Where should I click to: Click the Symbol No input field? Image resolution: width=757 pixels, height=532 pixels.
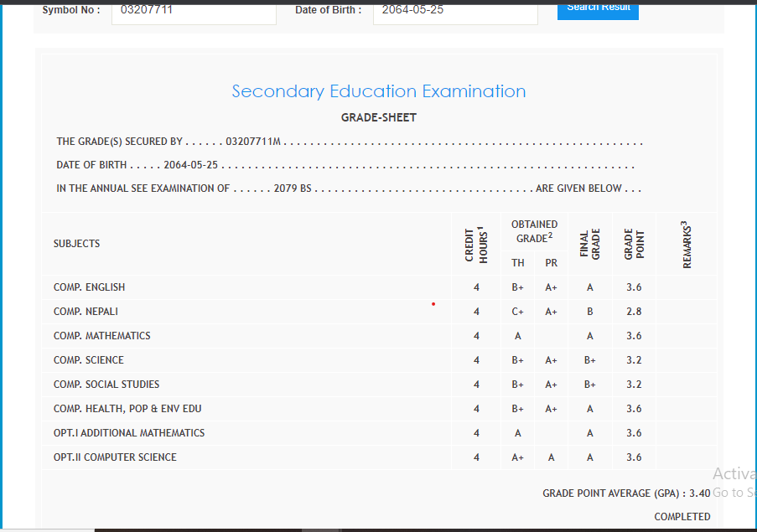pyautogui.click(x=193, y=11)
